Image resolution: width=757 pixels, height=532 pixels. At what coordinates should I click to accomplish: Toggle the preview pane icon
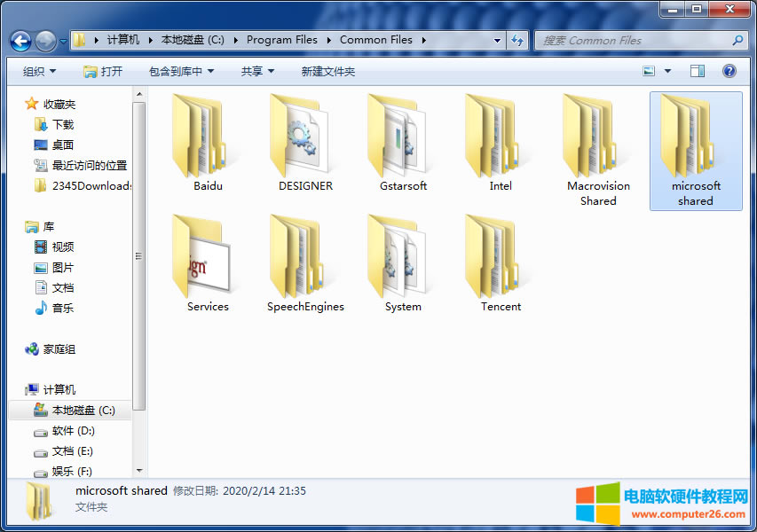698,72
